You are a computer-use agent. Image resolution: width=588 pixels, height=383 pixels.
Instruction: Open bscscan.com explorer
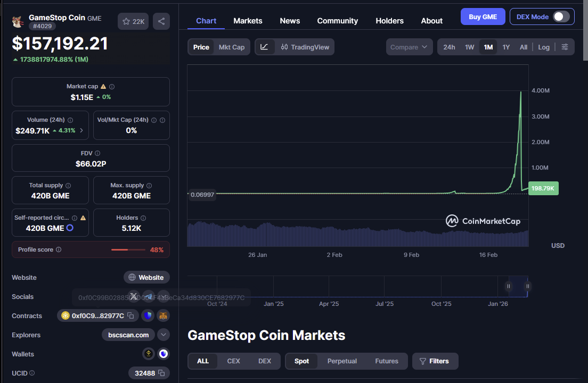coord(128,335)
